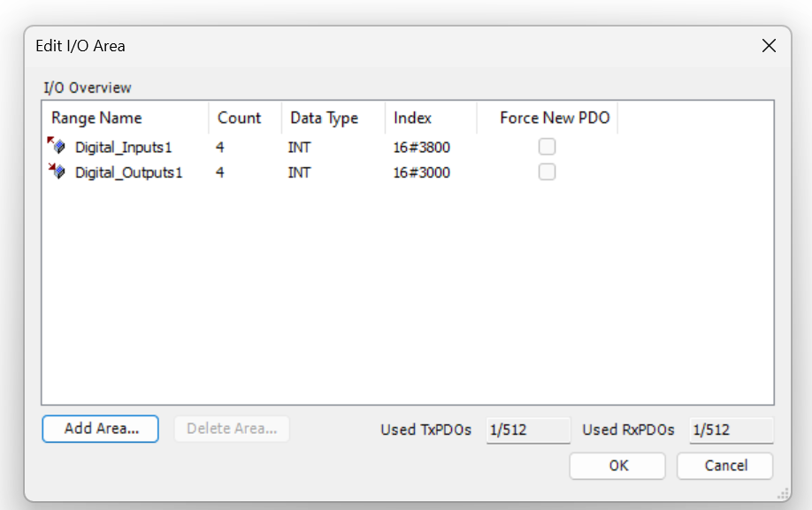Close the Edit I/O Area dialog
This screenshot has width=812, height=510.
tap(769, 45)
